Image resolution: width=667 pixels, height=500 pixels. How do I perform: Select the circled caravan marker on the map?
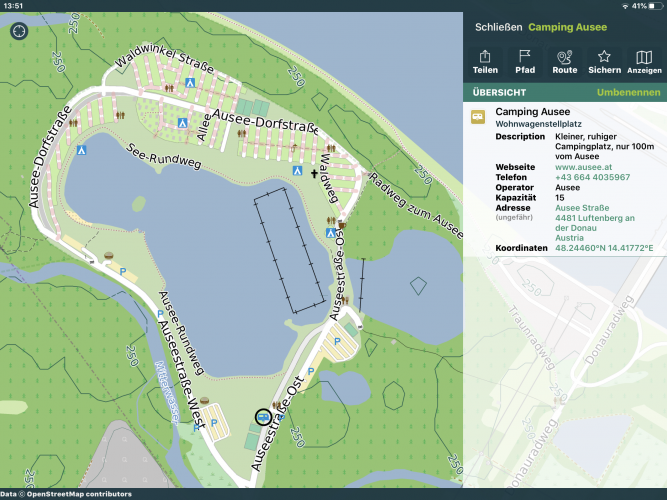(x=263, y=416)
